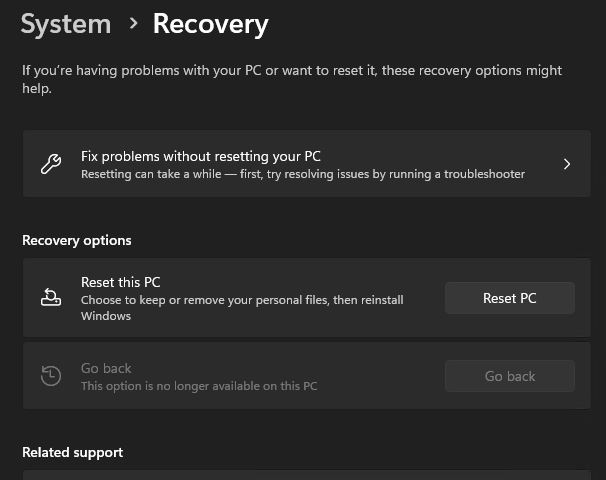Click the troubleshooter description subtitle text
Image resolution: width=606 pixels, height=480 pixels.
(303, 174)
